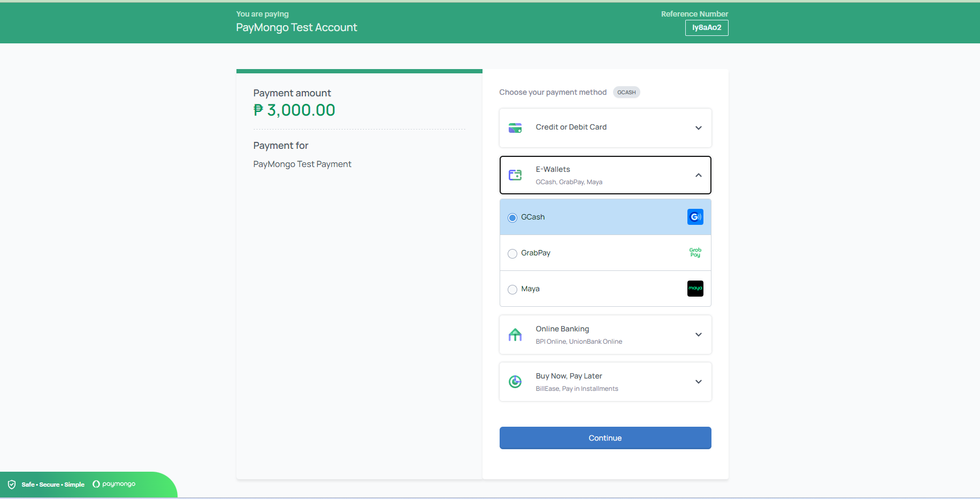
Task: Click the Buy Now, Pay Later title
Action: pos(569,376)
